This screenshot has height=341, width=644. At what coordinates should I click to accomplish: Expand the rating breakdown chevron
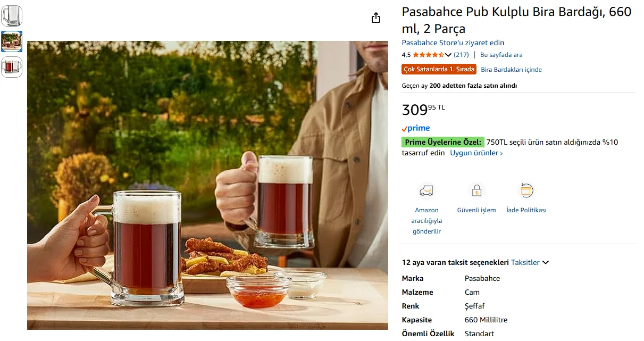tap(448, 55)
